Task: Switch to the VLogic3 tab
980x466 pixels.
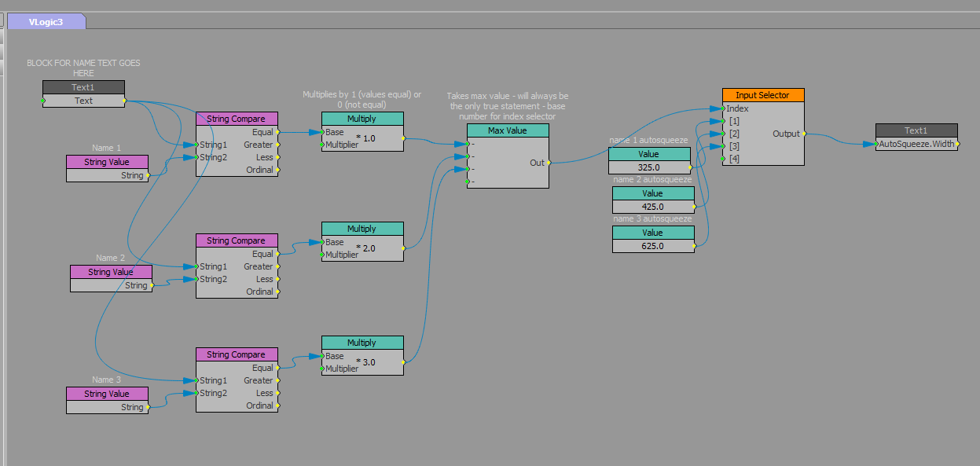Action: coord(46,22)
